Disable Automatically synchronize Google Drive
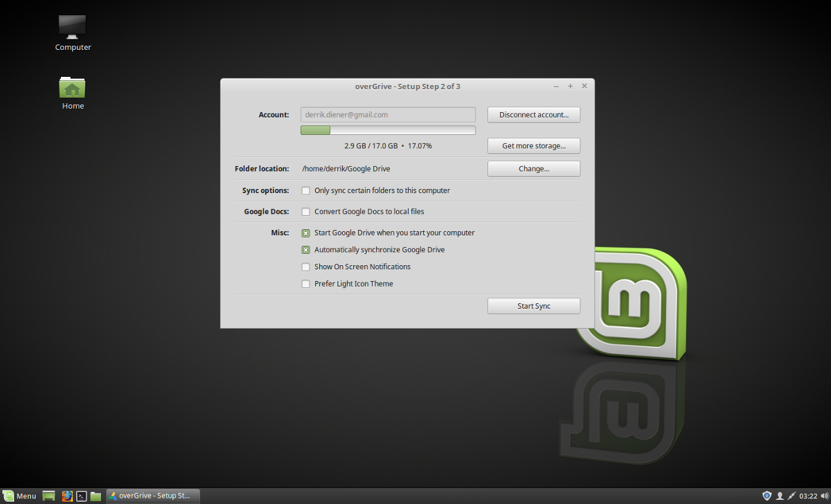 305,249
